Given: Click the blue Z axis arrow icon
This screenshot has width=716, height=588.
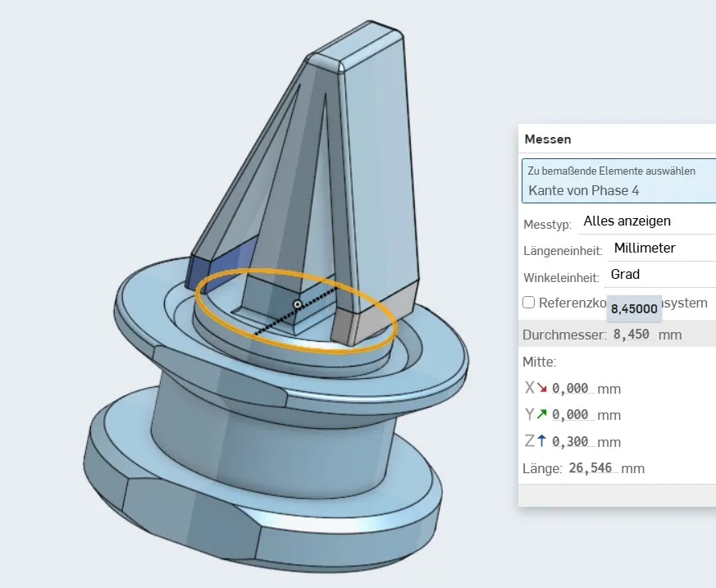Looking at the screenshot, I should click(x=541, y=441).
